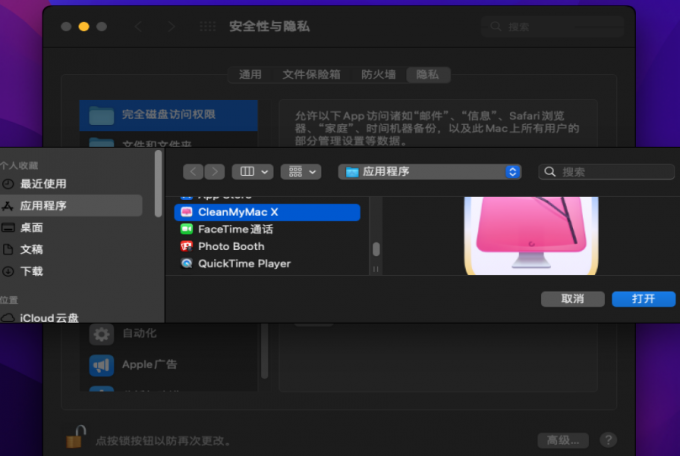The height and width of the screenshot is (456, 680).
Task: Select CleanMyMac X in the file list
Action: click(267, 212)
